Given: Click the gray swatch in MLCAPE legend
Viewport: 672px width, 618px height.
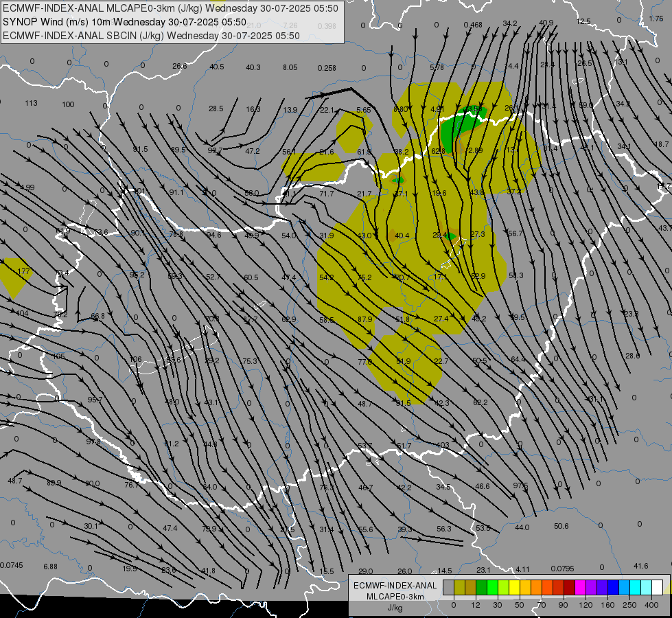Looking at the screenshot, I should point(448,588).
